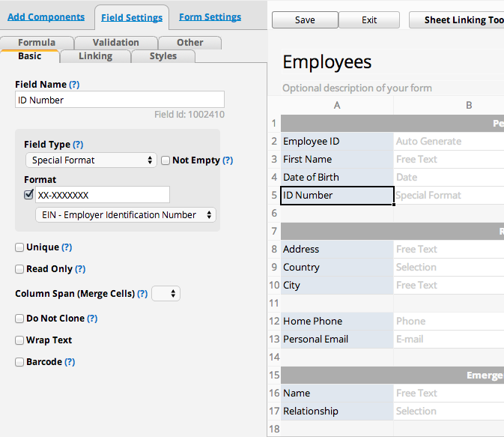The height and width of the screenshot is (437, 504).
Task: Open the Field Type Special Format dropdown
Action: click(x=90, y=160)
